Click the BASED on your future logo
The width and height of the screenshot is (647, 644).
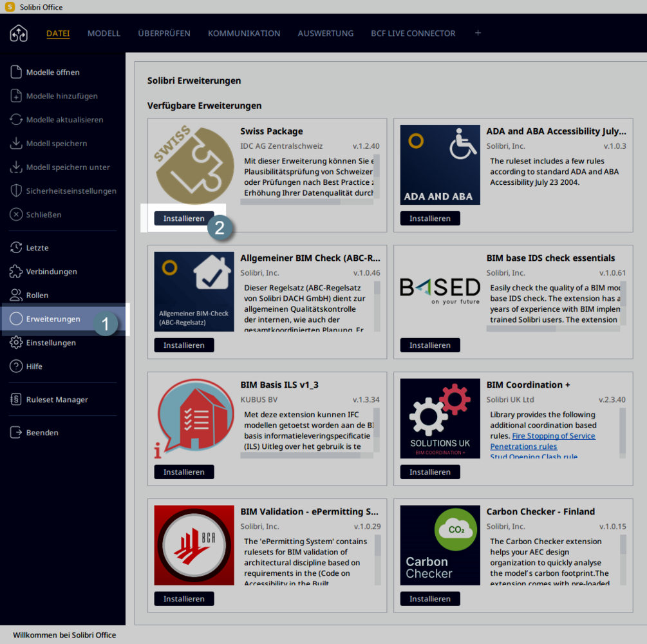(440, 291)
